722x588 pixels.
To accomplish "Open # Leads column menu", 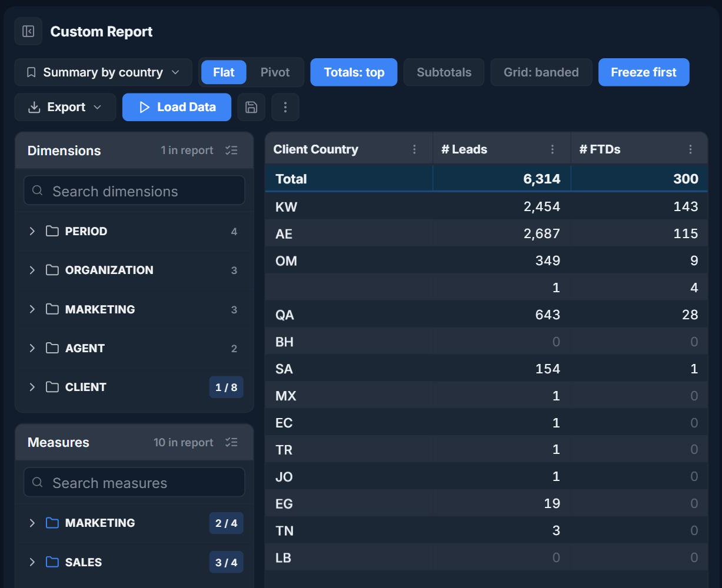I will coord(553,149).
